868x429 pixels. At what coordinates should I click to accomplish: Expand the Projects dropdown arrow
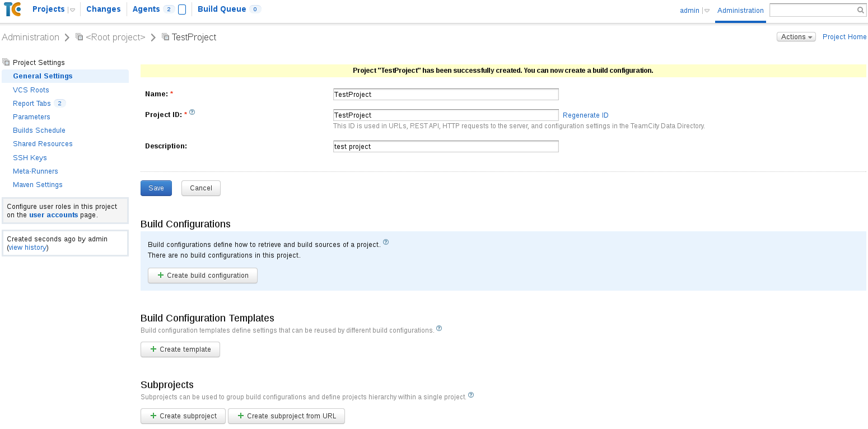[x=72, y=10]
